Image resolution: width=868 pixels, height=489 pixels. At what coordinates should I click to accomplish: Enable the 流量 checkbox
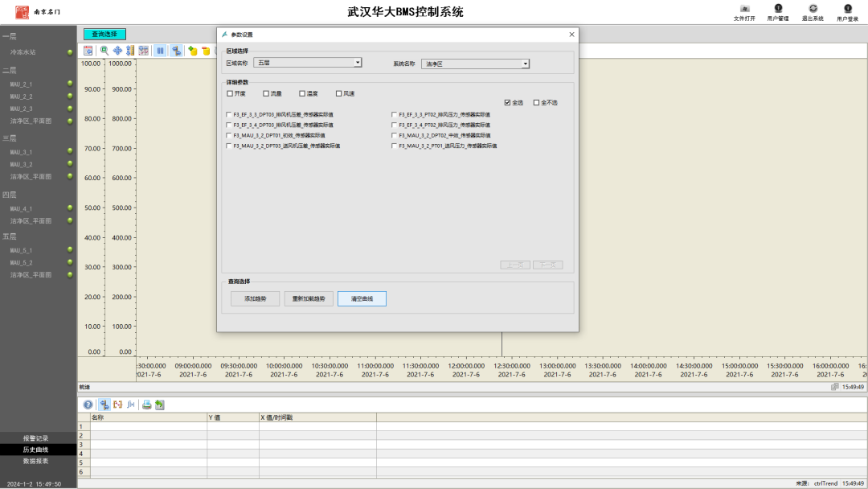click(x=266, y=93)
